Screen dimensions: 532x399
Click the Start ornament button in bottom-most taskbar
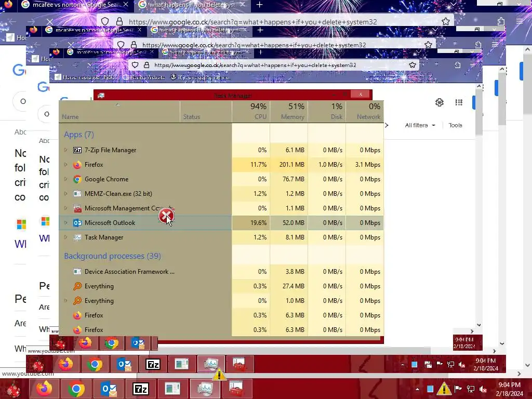(13, 389)
